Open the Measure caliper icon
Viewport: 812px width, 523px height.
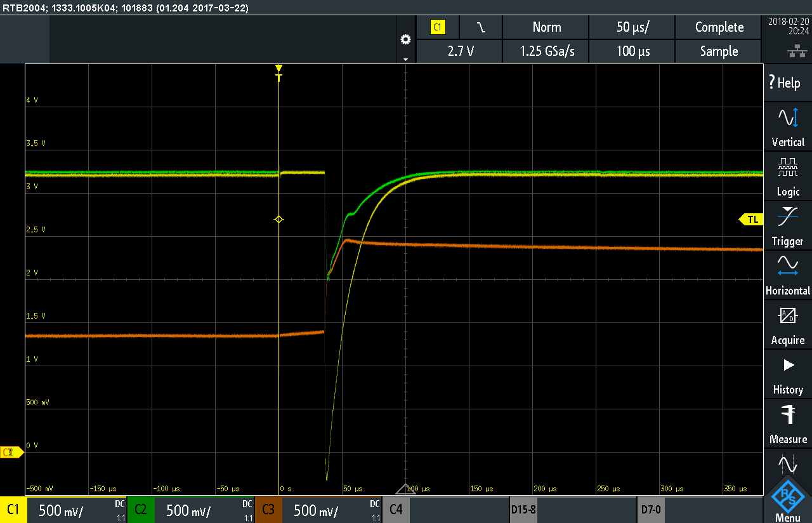[x=787, y=415]
